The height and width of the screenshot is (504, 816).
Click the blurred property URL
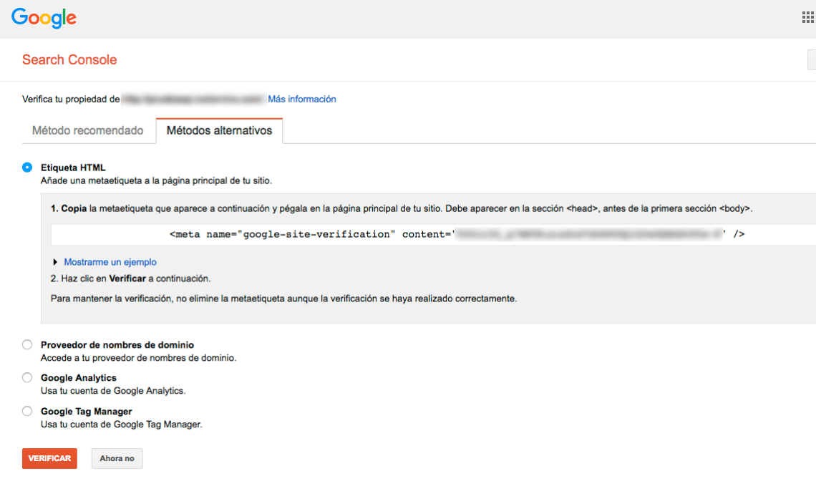click(x=193, y=99)
